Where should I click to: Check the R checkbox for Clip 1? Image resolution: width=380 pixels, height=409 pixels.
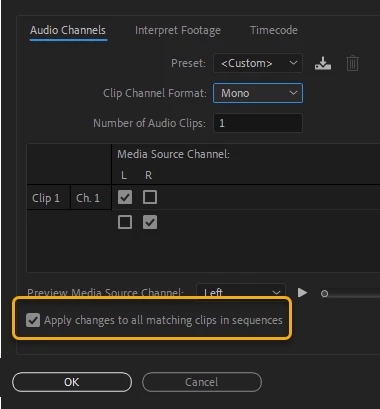click(150, 197)
